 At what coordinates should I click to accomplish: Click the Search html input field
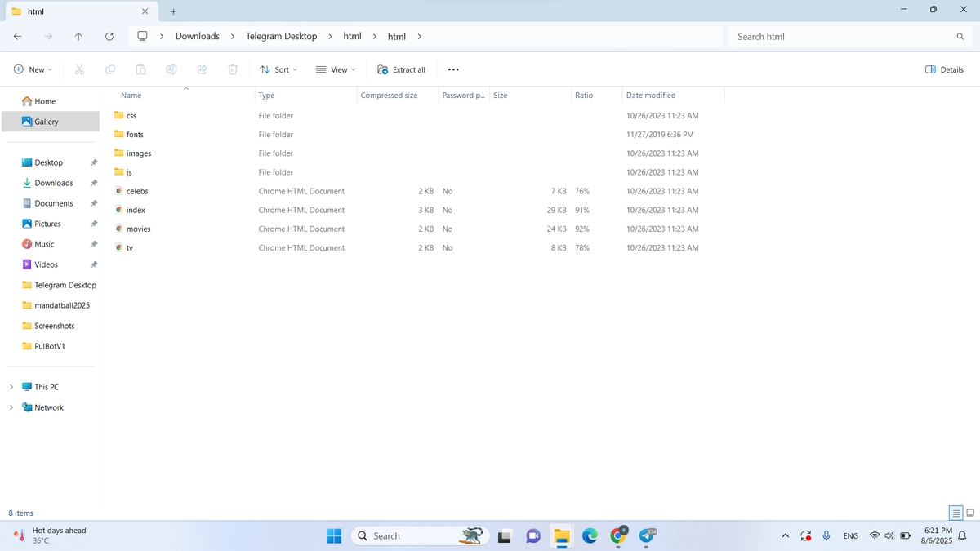tap(849, 37)
